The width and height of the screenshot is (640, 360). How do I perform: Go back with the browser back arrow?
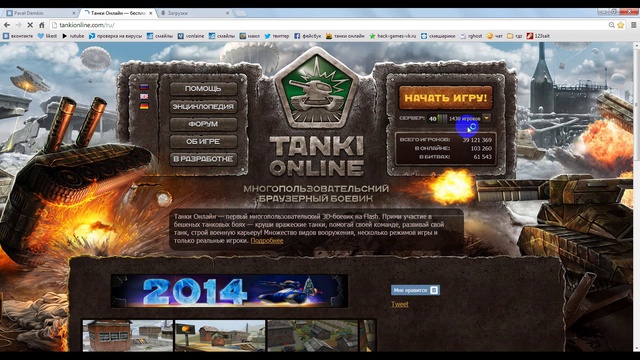click(7, 25)
